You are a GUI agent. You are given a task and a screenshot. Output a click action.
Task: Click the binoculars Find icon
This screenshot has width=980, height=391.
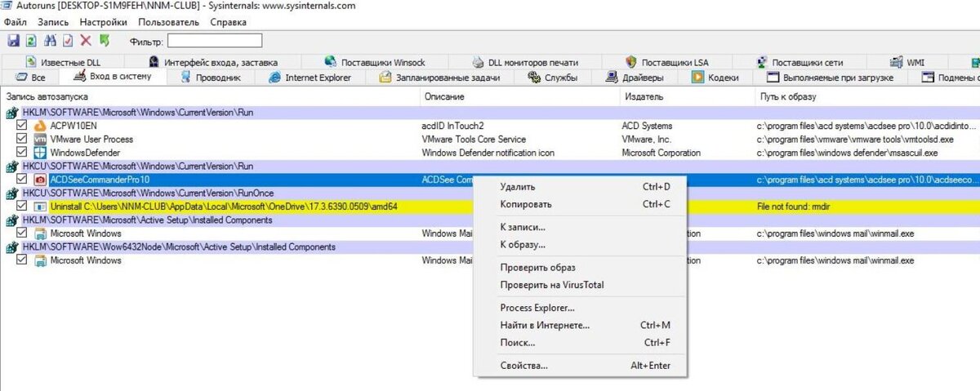point(51,40)
